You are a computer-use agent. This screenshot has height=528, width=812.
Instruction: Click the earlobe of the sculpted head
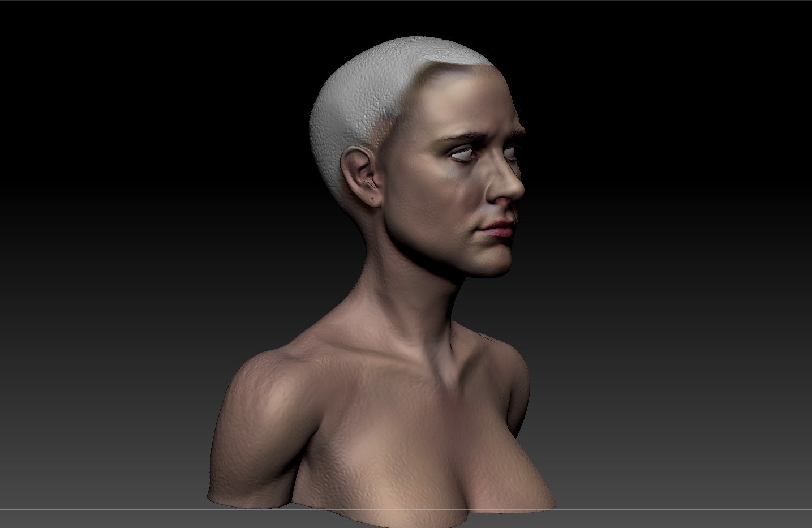coord(372,198)
